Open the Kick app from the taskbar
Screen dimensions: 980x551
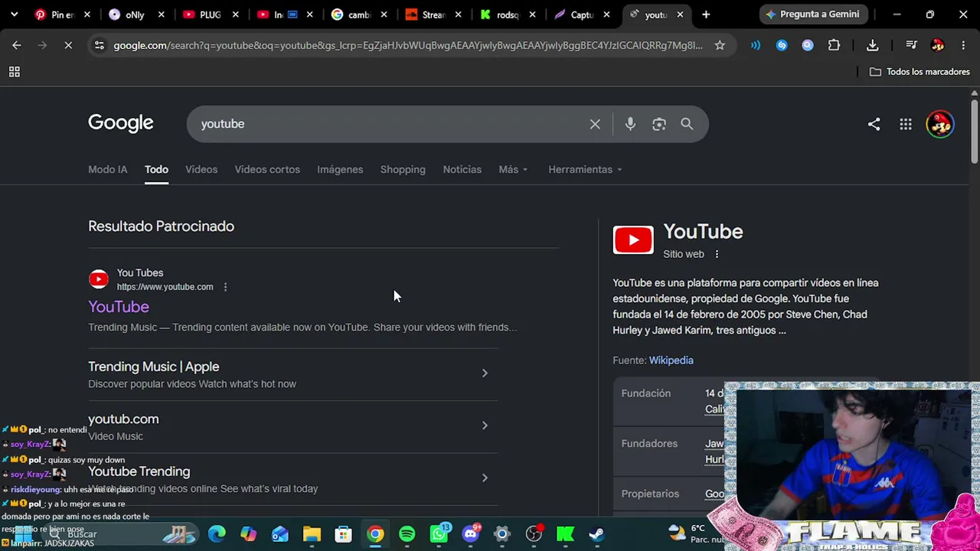(x=565, y=533)
